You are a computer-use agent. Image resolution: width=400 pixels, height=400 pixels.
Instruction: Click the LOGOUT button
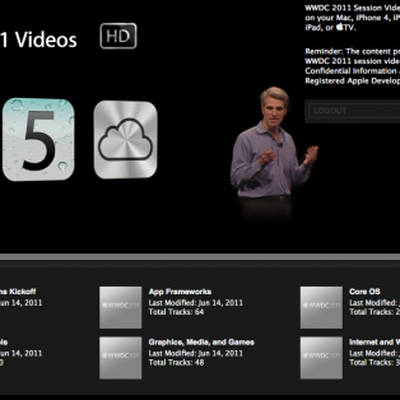[x=353, y=111]
